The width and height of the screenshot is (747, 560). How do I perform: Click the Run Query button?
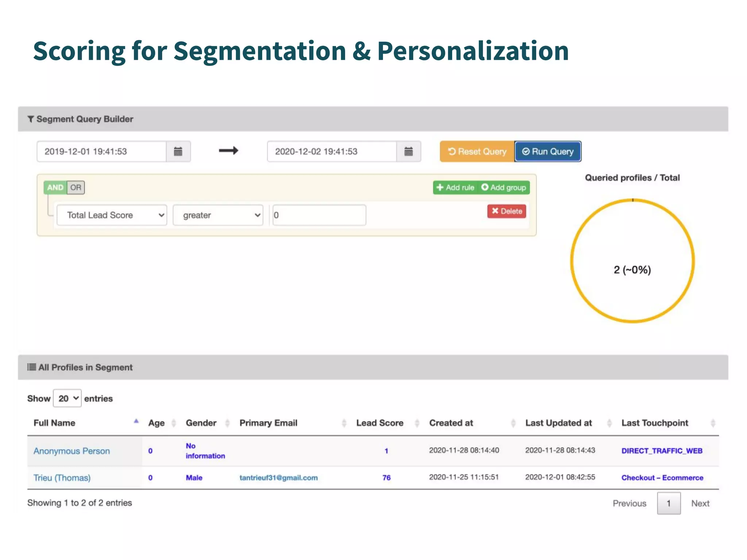548,151
